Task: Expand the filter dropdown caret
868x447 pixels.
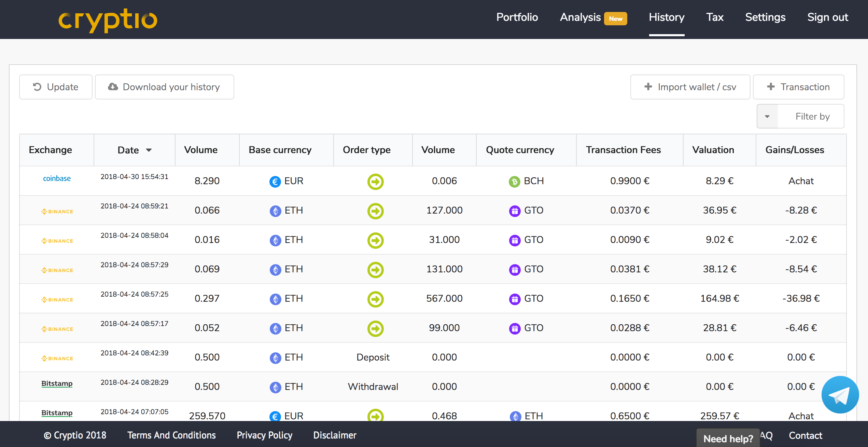Action: (x=767, y=117)
